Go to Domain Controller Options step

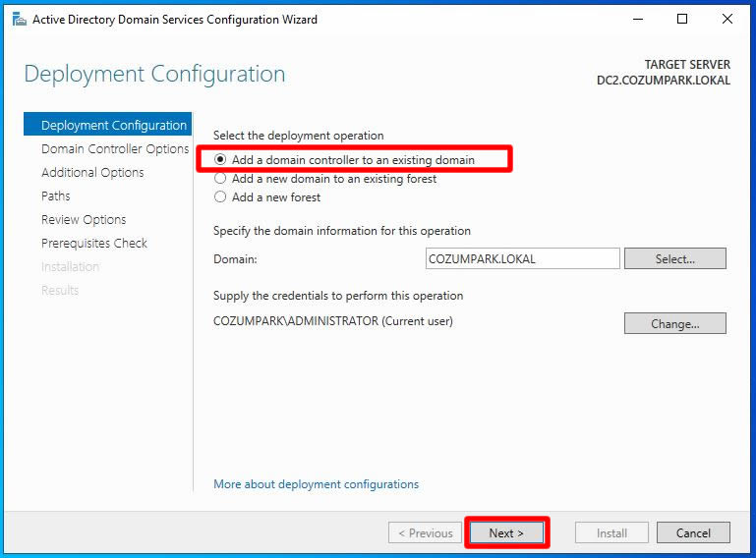coord(115,149)
